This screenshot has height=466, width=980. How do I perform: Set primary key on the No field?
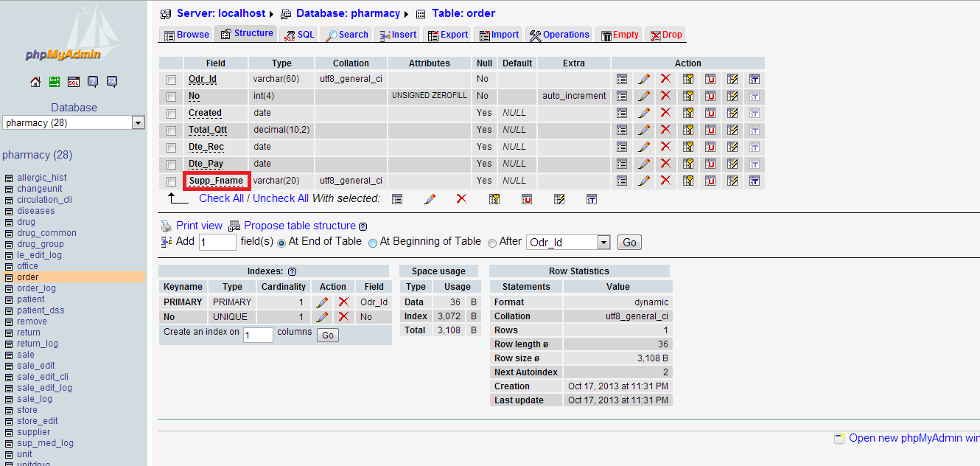click(x=688, y=96)
